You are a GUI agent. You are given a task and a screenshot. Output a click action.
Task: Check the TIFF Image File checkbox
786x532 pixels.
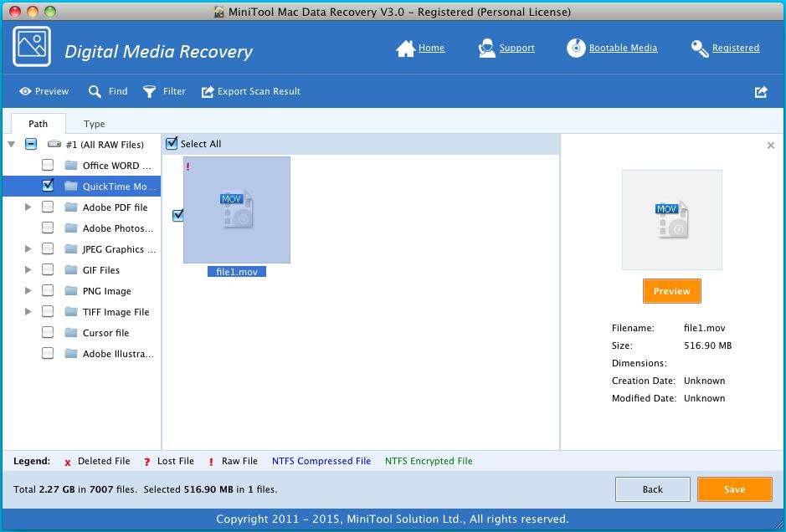(48, 311)
